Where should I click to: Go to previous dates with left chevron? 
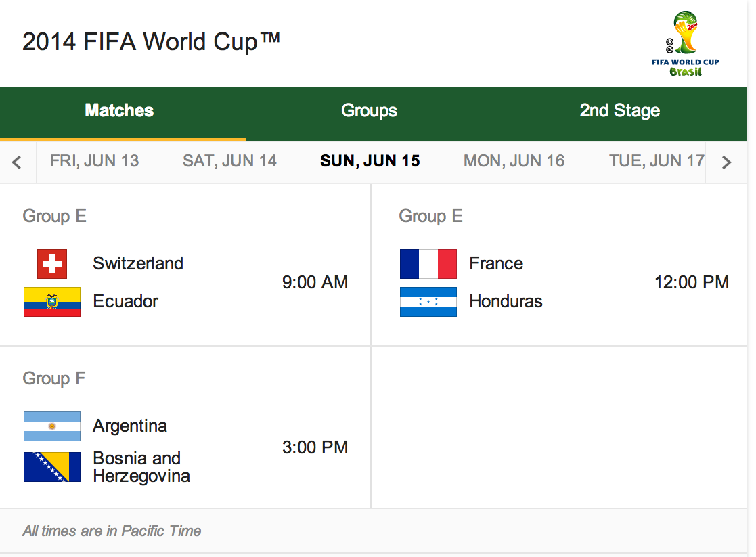18,162
